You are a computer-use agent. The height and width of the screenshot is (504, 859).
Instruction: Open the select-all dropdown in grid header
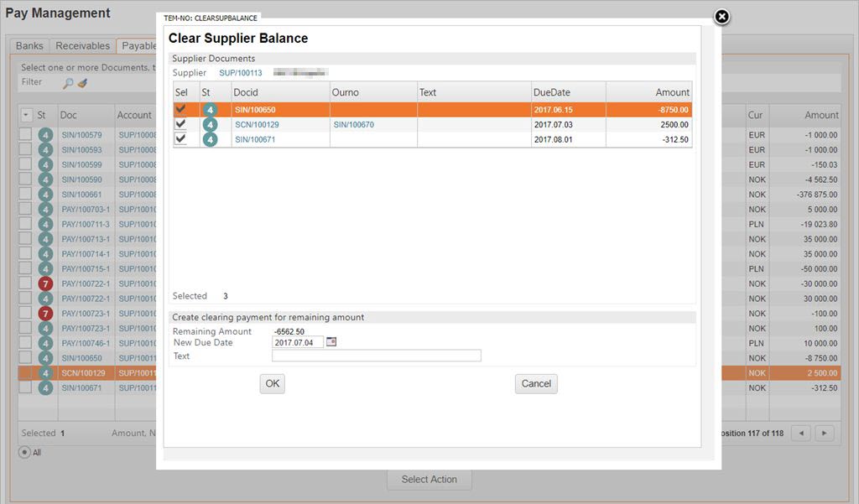click(27, 115)
